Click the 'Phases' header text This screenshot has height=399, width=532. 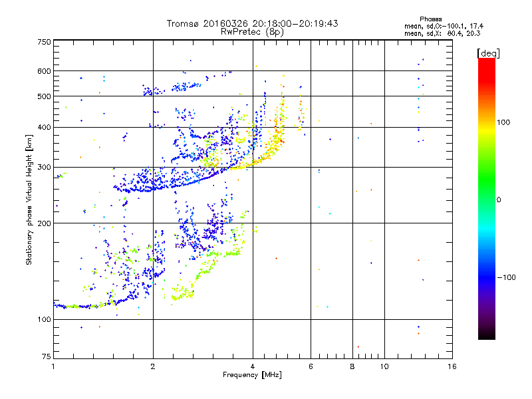tap(430, 19)
